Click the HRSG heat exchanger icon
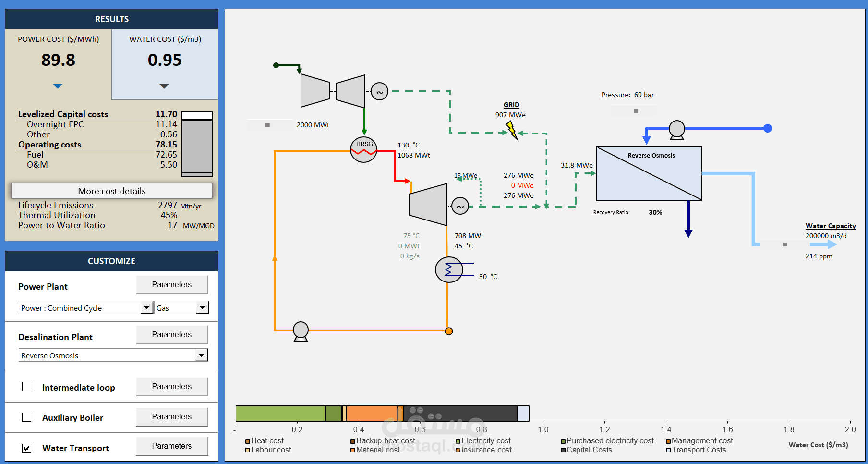The height and width of the screenshot is (464, 868). coord(363,149)
